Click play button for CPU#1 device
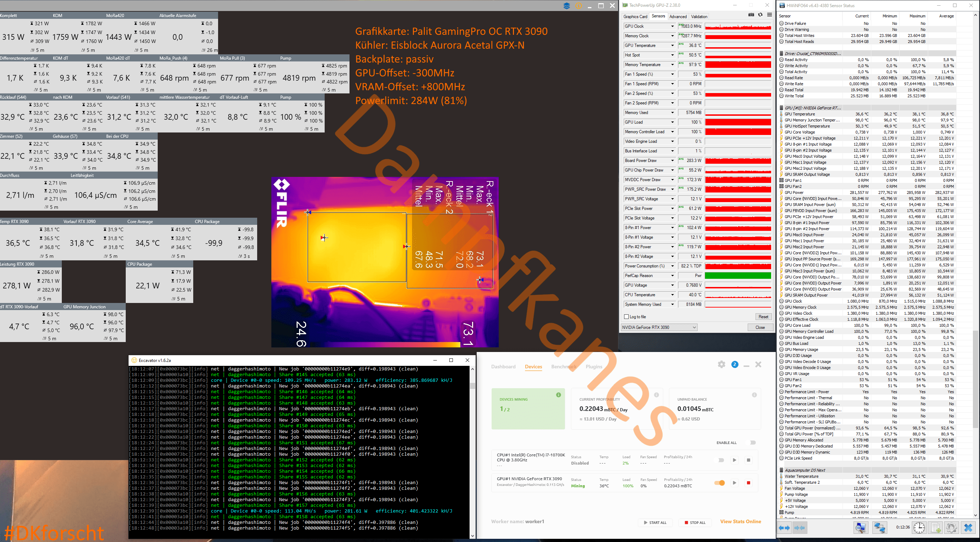The height and width of the screenshot is (542, 980). [x=735, y=460]
